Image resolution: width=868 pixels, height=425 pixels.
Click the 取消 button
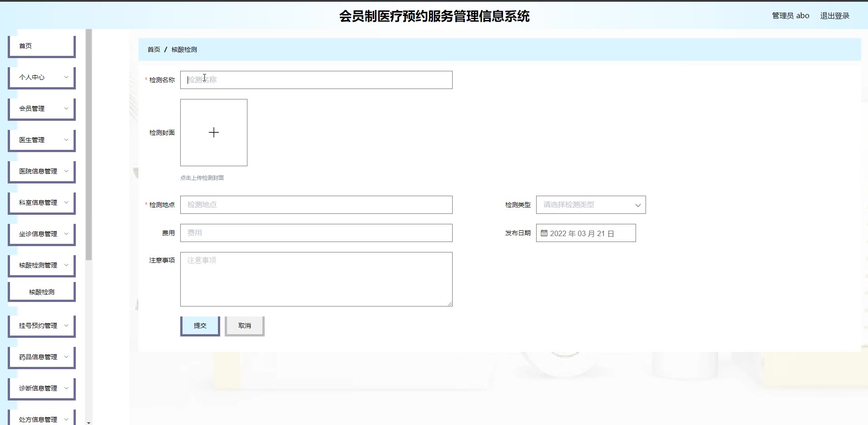click(x=245, y=326)
